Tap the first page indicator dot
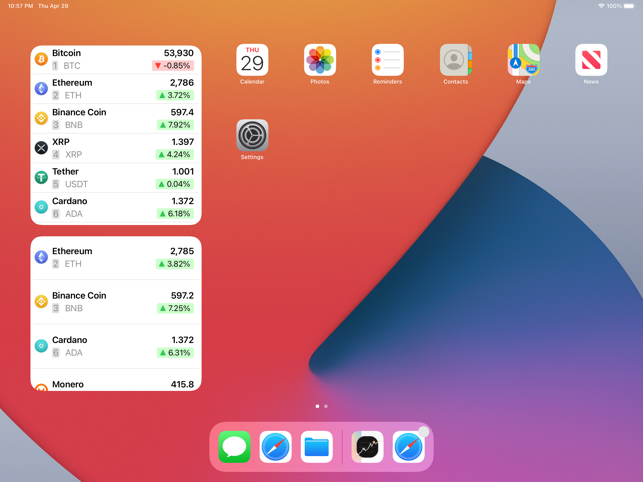Screen dimensions: 643x482 point(317,406)
